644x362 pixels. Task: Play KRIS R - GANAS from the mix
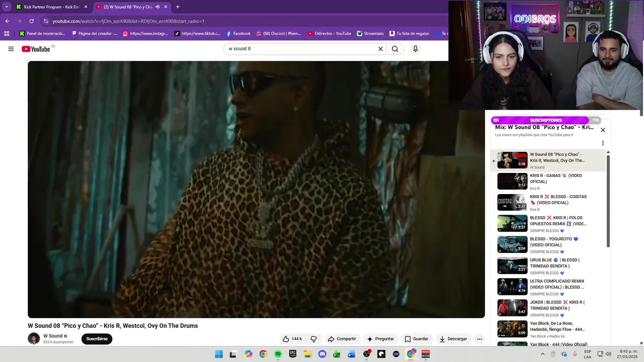pos(548,182)
